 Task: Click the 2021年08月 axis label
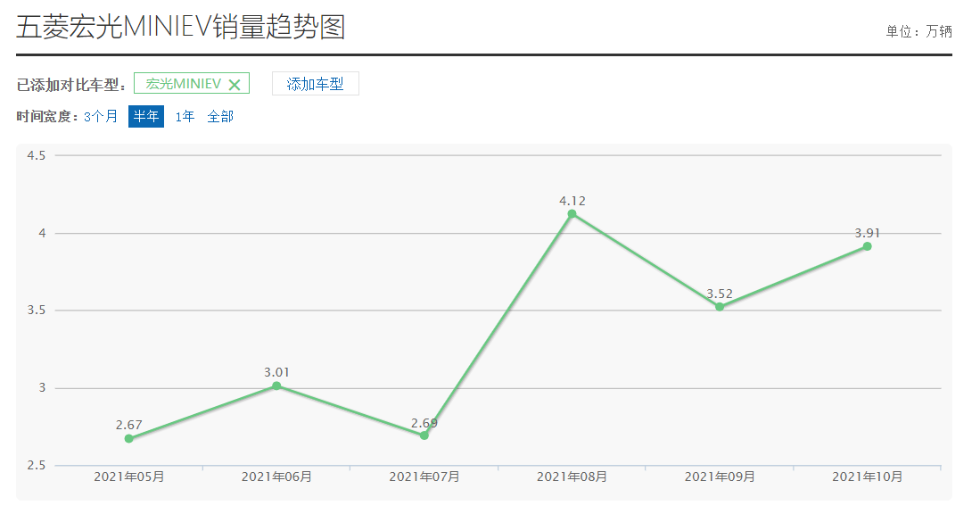(572, 477)
